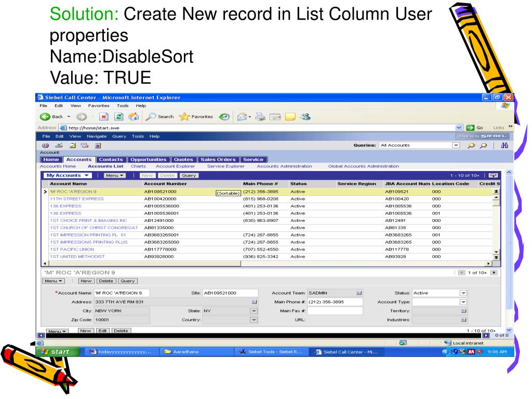Click the binoculars search icon in Siebel toolbar
The image size is (532, 399).
pyautogui.click(x=504, y=145)
